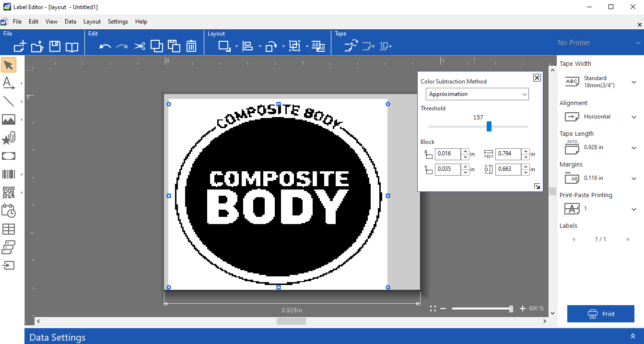Click the Print button
Viewport: 644px width, 344px height.
[601, 314]
